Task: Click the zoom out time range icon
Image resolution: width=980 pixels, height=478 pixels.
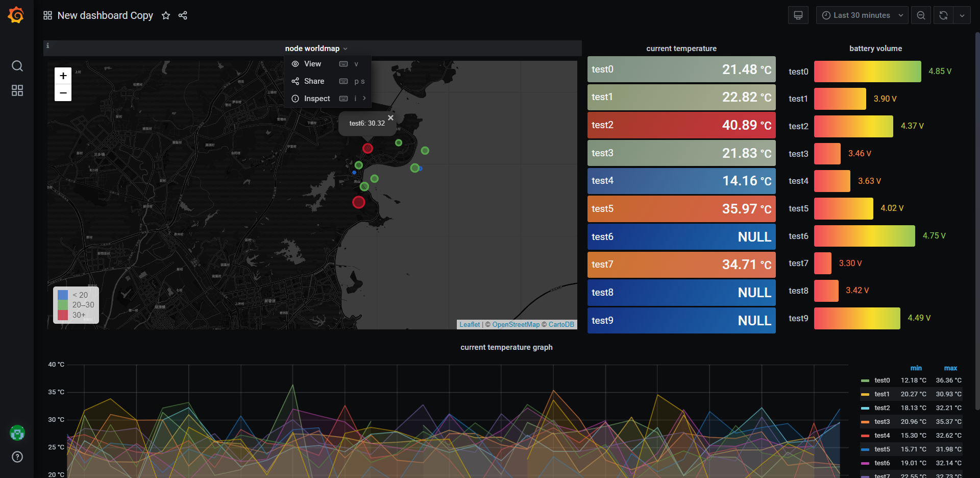Action: 920,15
